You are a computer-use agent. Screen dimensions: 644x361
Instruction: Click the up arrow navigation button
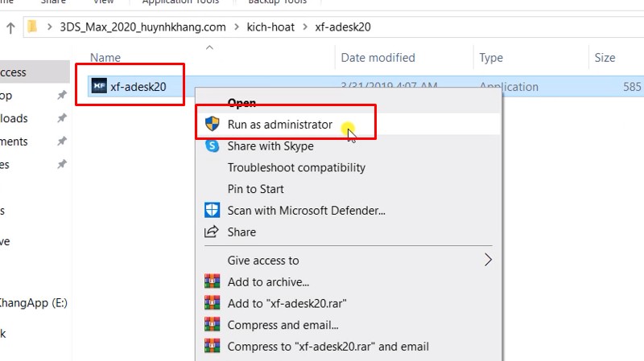click(x=10, y=28)
